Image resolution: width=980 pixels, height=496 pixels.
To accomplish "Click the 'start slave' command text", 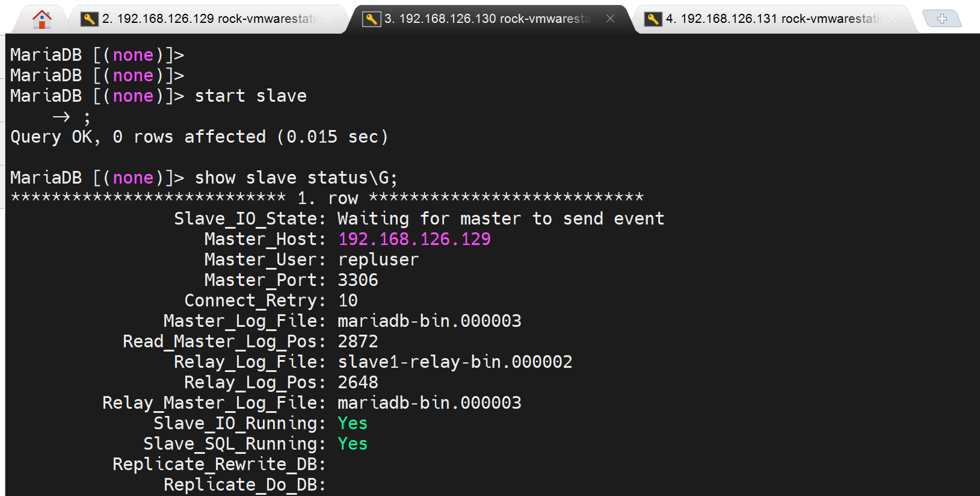I will pyautogui.click(x=250, y=96).
